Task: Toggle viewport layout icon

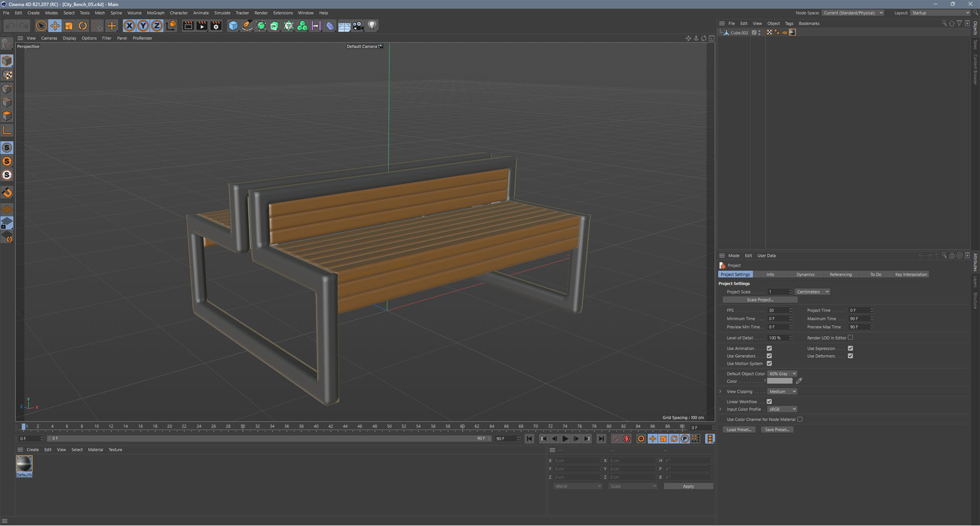Action: click(712, 38)
